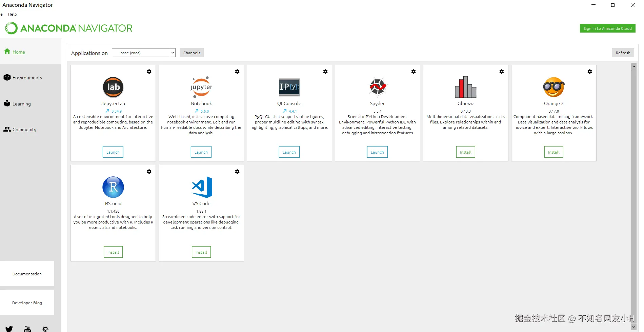Open JupyterLab card settings gear

149,72
